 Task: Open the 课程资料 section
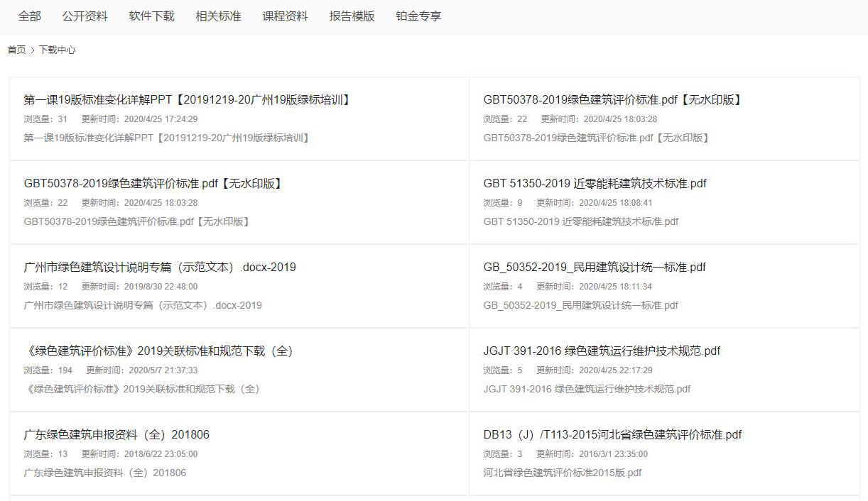tap(283, 16)
